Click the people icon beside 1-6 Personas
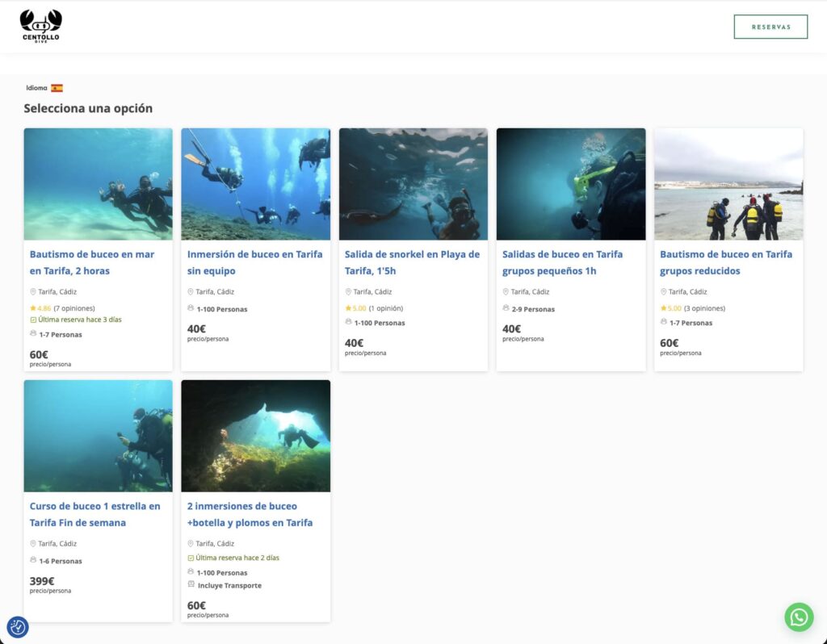The height and width of the screenshot is (644, 827). (x=33, y=560)
